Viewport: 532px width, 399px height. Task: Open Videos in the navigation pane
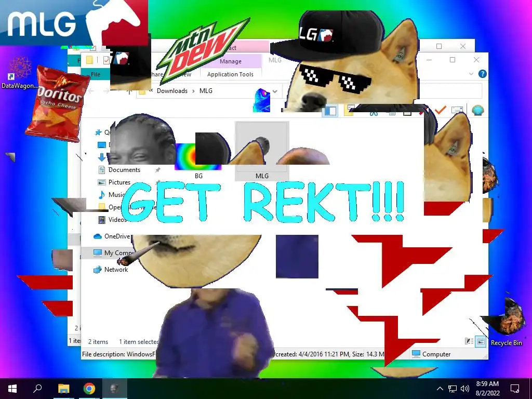[117, 220]
